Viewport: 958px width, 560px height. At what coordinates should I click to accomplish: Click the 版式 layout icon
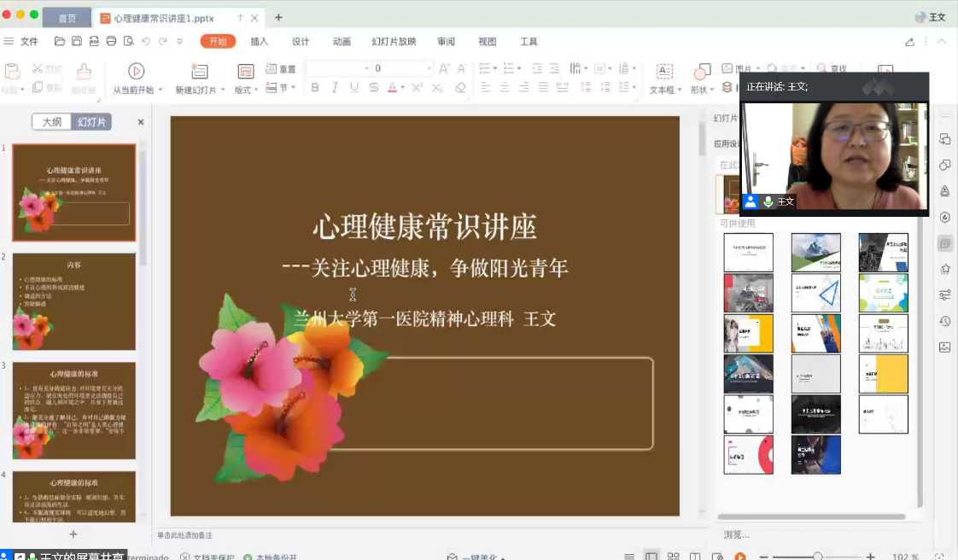pyautogui.click(x=245, y=72)
